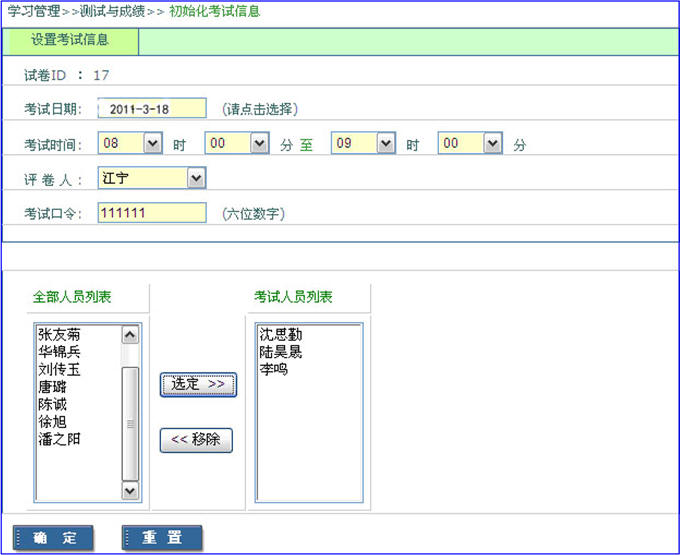Click 学习管理 in the breadcrumb
The image size is (680, 555).
pyautogui.click(x=34, y=11)
